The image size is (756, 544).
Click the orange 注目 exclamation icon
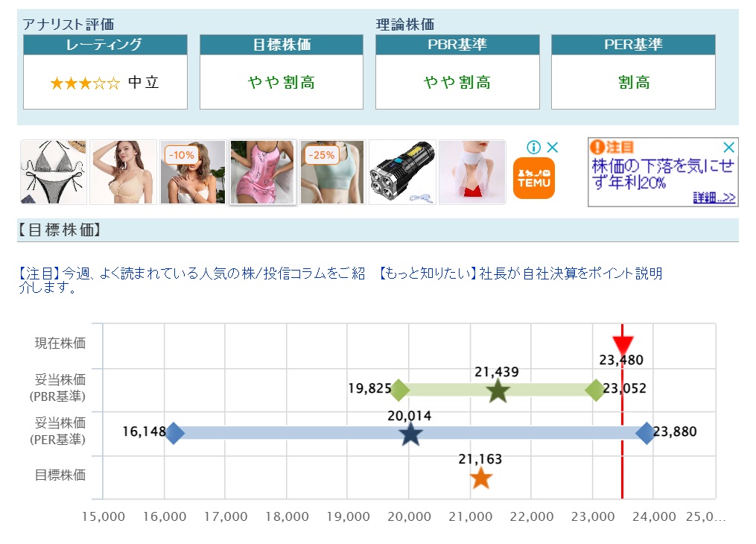(x=597, y=147)
